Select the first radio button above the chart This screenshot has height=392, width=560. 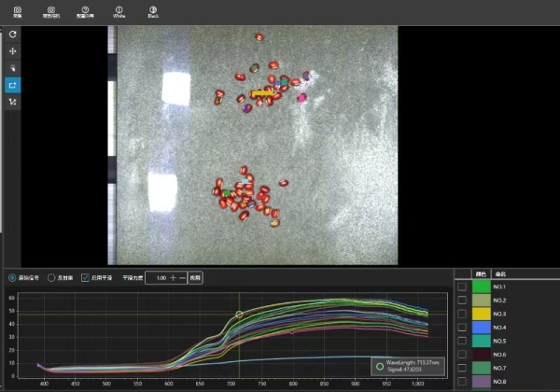coord(12,277)
